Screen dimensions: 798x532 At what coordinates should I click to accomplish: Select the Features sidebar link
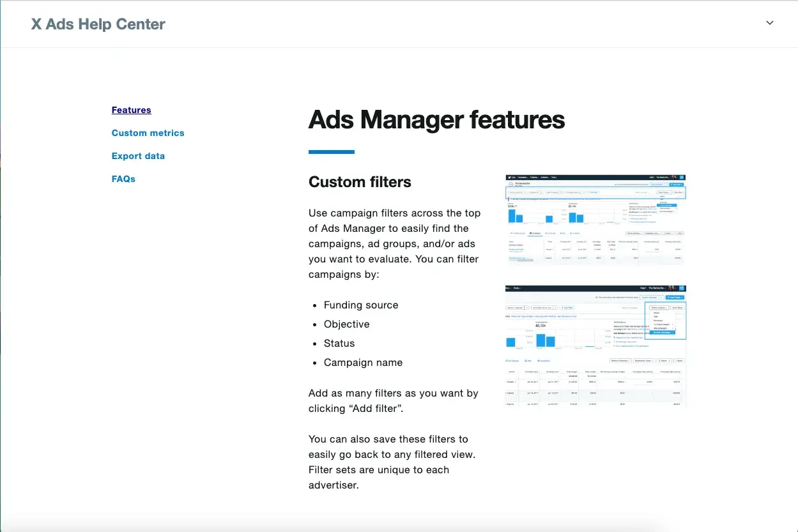point(131,110)
